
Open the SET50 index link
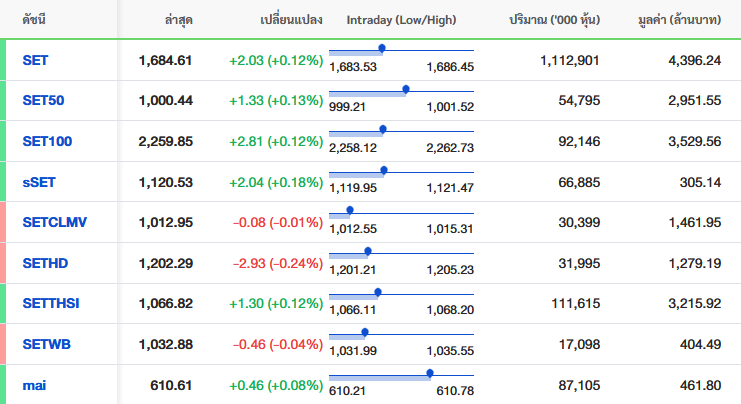(43, 101)
